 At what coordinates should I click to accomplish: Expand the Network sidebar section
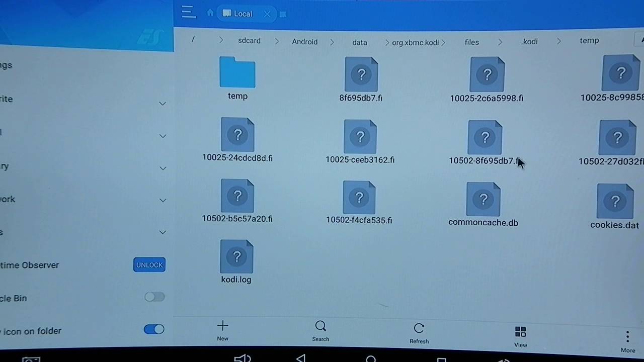pos(163,200)
